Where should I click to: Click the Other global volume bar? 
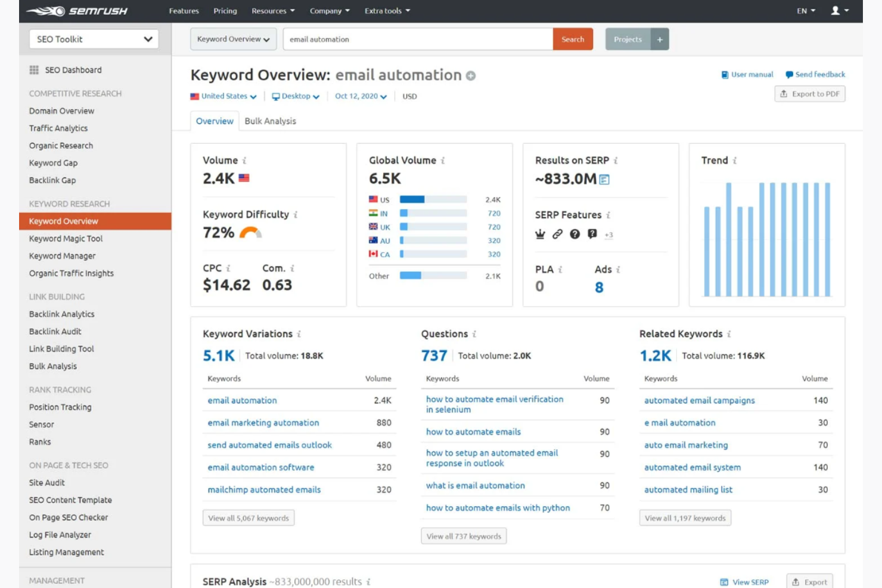(x=433, y=275)
